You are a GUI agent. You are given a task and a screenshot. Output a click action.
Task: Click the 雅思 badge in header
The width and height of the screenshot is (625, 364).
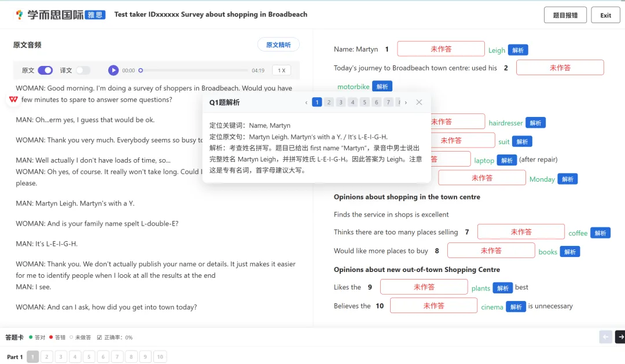click(95, 15)
